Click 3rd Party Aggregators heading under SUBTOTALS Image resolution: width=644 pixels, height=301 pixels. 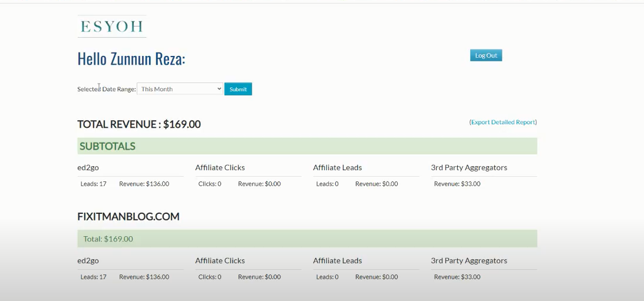pos(469,167)
